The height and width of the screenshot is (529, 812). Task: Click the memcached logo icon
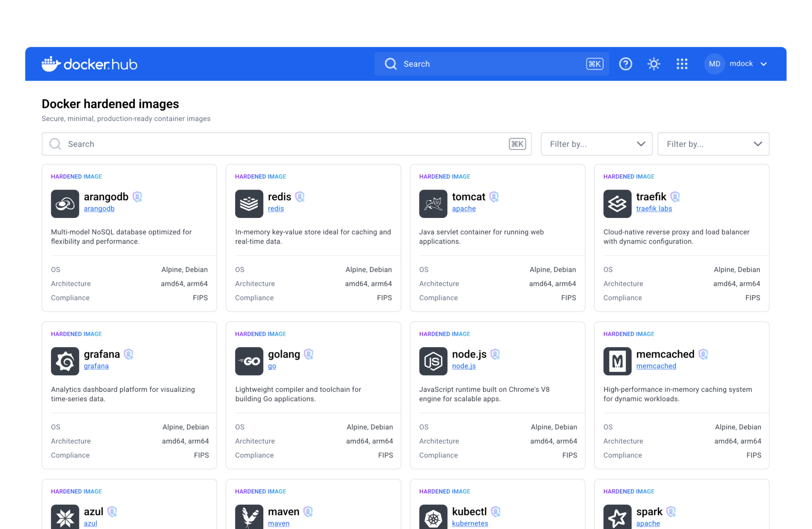tap(617, 361)
